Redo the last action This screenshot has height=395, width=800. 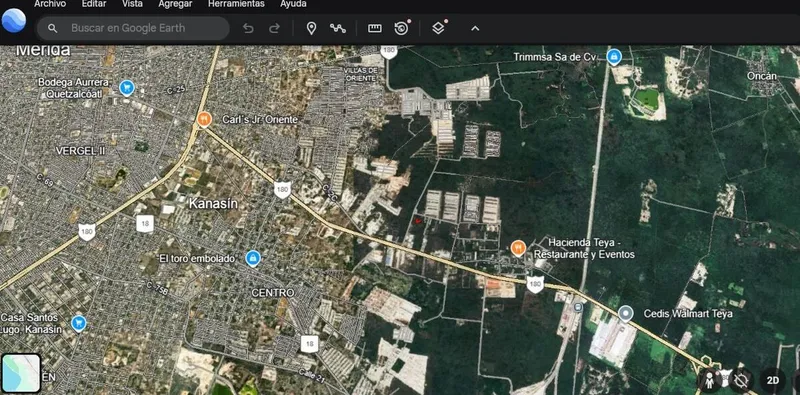[x=274, y=29]
